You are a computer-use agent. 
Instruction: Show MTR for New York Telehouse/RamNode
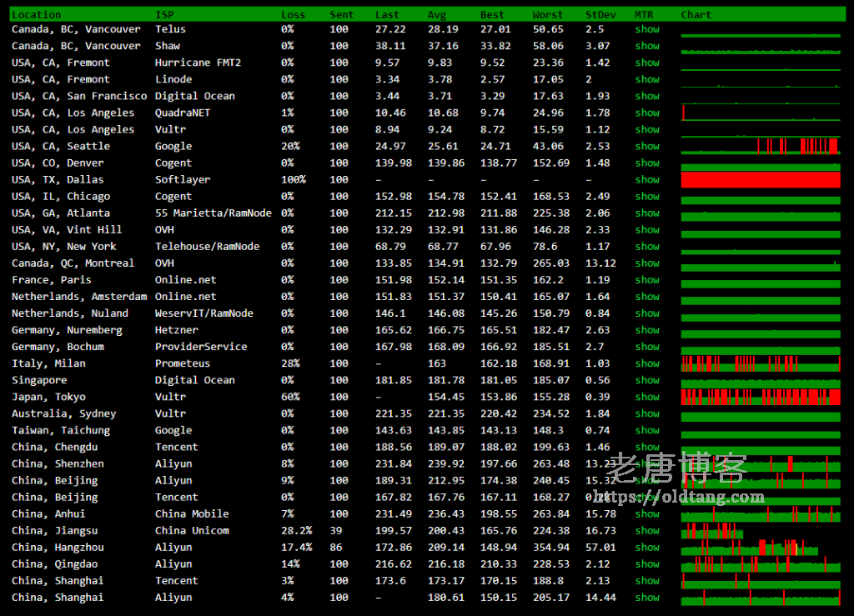pyautogui.click(x=647, y=247)
